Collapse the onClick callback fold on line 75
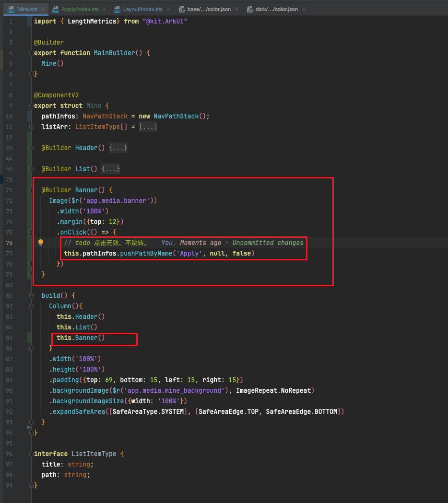Viewport: 448px width, 503px height. [31, 232]
